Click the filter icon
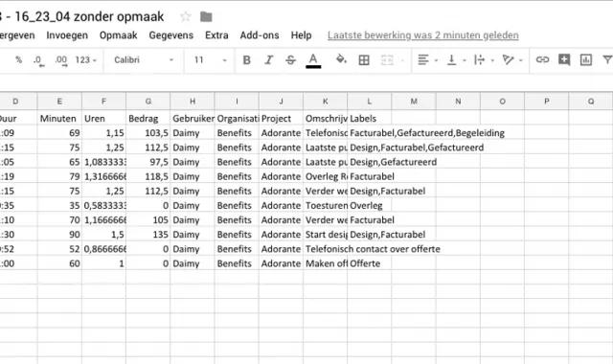Image resolution: width=613 pixels, height=364 pixels. tap(607, 59)
